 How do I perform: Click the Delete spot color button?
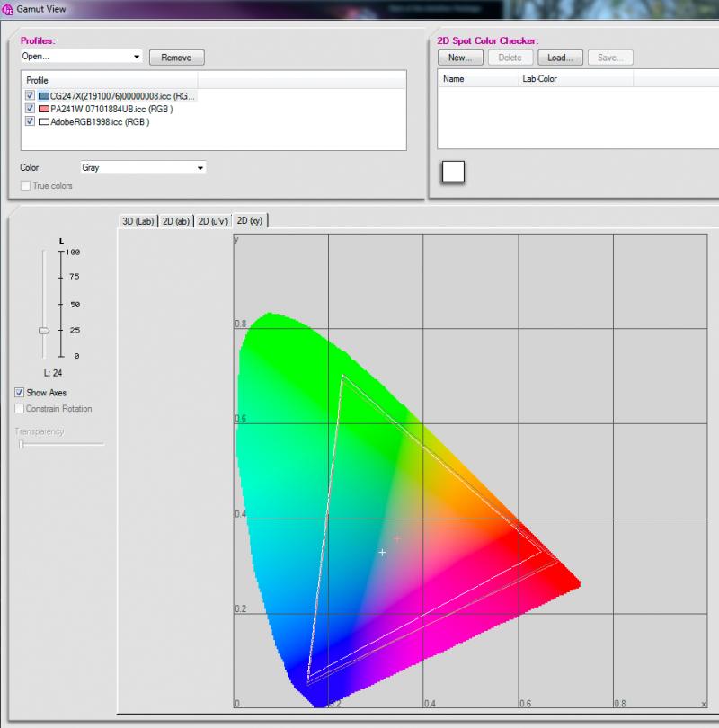click(510, 58)
